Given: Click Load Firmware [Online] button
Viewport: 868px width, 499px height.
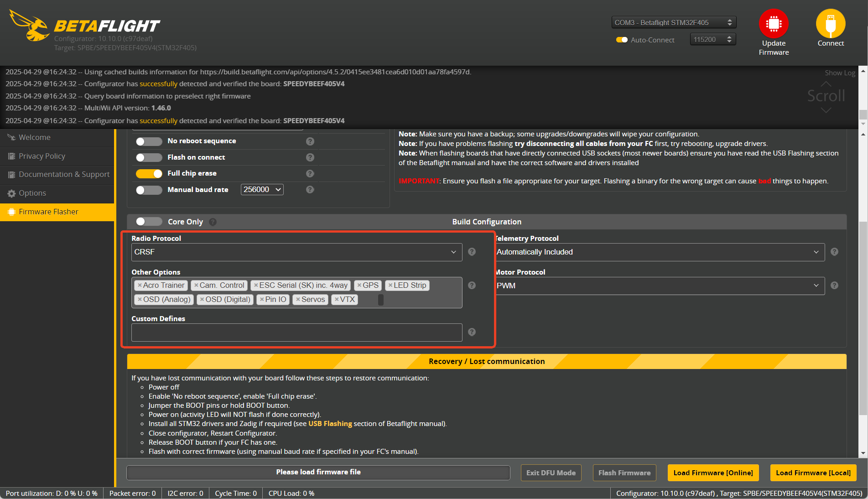Looking at the screenshot, I should coord(713,473).
